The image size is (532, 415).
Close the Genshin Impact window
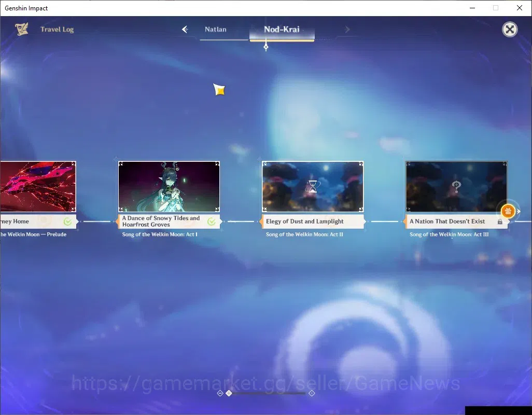[520, 8]
